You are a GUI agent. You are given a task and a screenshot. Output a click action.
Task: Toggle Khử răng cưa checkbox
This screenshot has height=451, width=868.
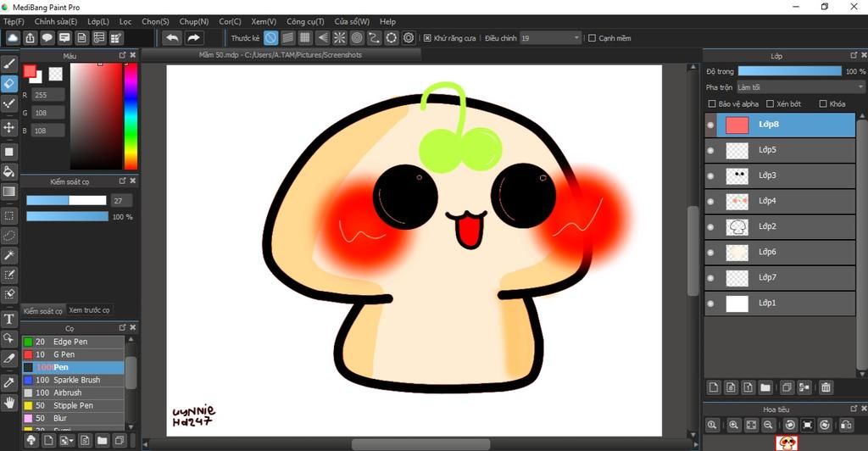coord(427,38)
